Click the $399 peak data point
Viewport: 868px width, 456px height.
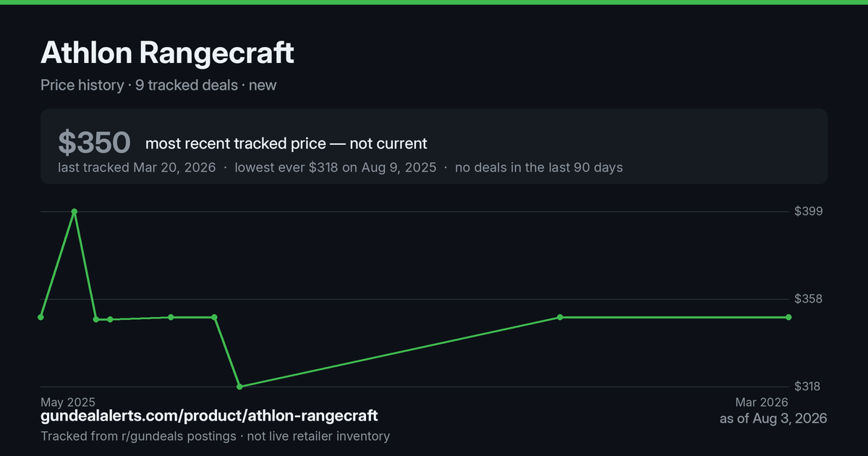(75, 211)
